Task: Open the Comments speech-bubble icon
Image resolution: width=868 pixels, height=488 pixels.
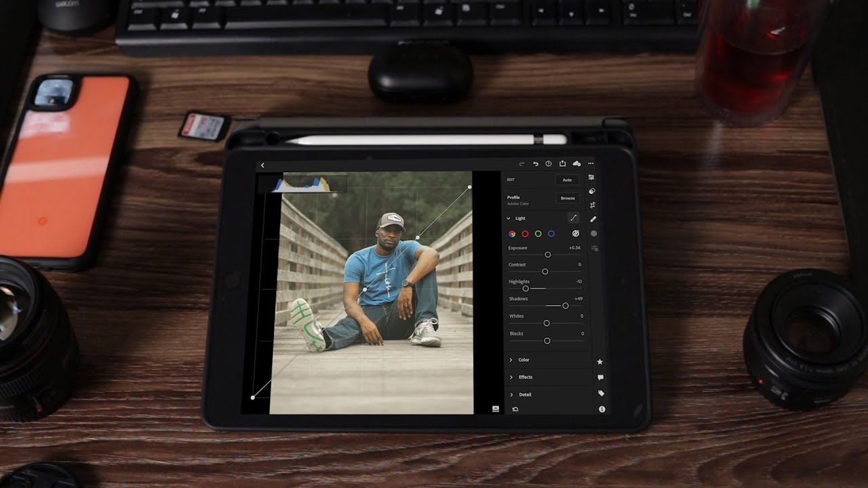Action: tap(600, 378)
